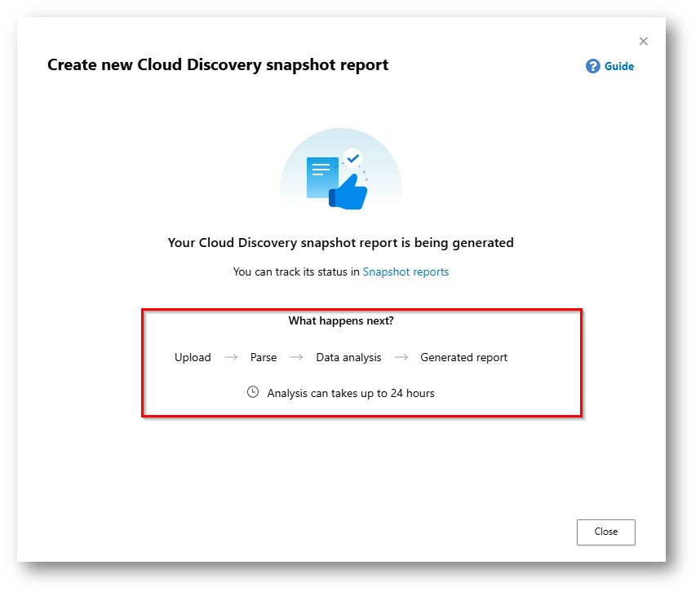Click the arrow before Generated report
Image resolution: width=700 pixels, height=596 pixels.
coord(401,357)
